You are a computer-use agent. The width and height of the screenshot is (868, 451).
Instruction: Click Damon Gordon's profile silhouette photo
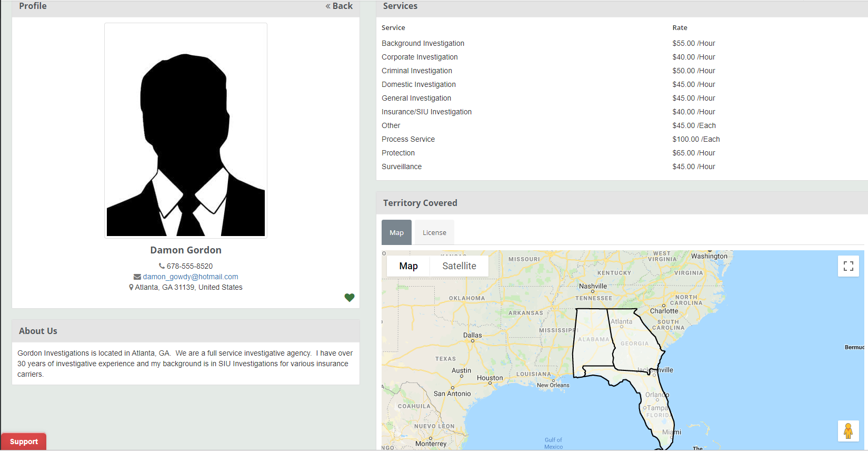186,131
